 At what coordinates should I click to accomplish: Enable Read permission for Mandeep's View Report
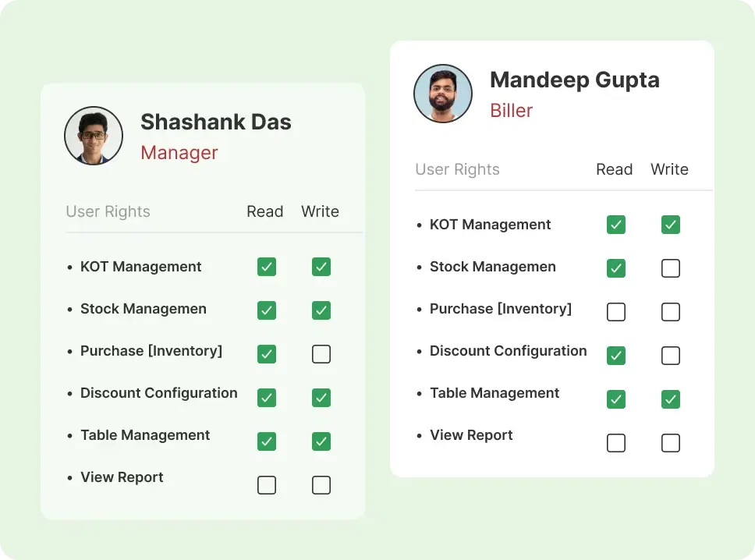(615, 443)
